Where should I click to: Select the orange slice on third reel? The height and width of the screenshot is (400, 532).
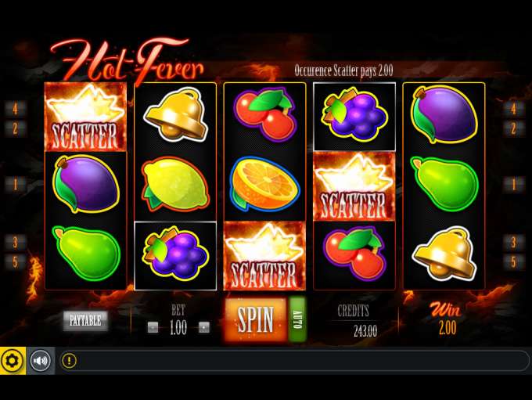click(x=265, y=184)
